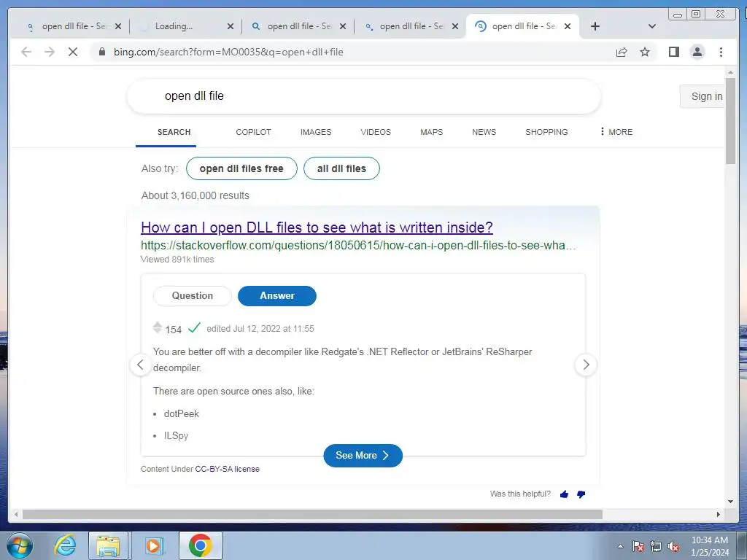This screenshot has height=560, width=747.
Task: Click the dotPeek list item
Action: pyautogui.click(x=182, y=414)
